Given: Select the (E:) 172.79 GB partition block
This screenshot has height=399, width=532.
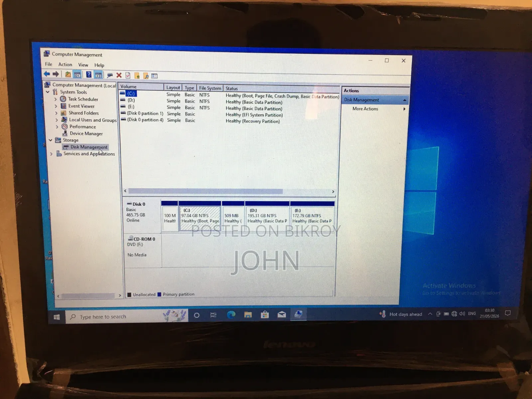Looking at the screenshot, I should pyautogui.click(x=312, y=216).
